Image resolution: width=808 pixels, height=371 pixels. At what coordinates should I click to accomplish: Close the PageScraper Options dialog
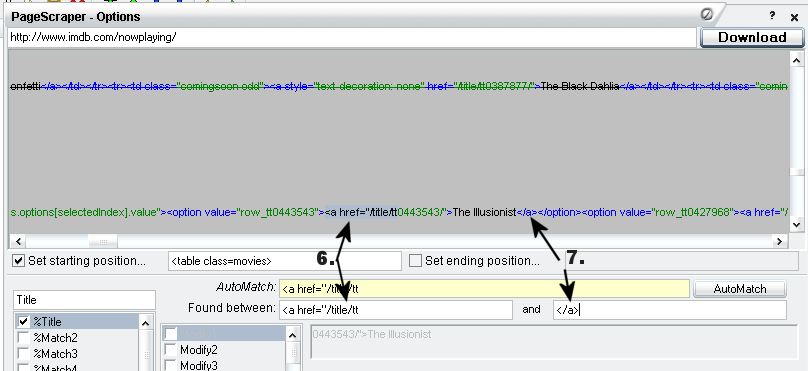coord(794,17)
